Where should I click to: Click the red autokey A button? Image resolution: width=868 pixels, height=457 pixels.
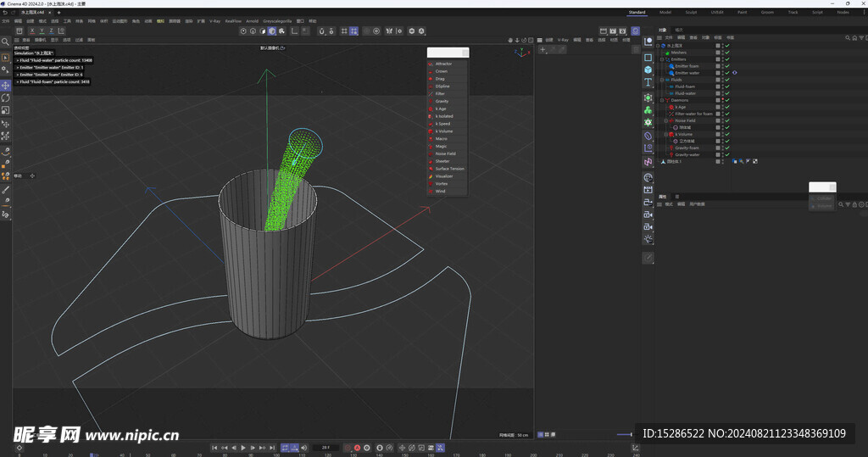click(x=357, y=448)
